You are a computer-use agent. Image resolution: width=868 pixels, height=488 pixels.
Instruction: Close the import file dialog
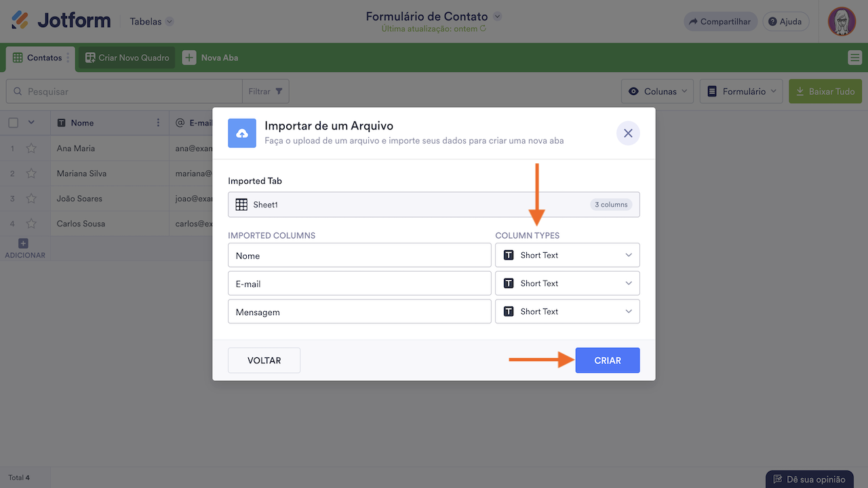(628, 134)
